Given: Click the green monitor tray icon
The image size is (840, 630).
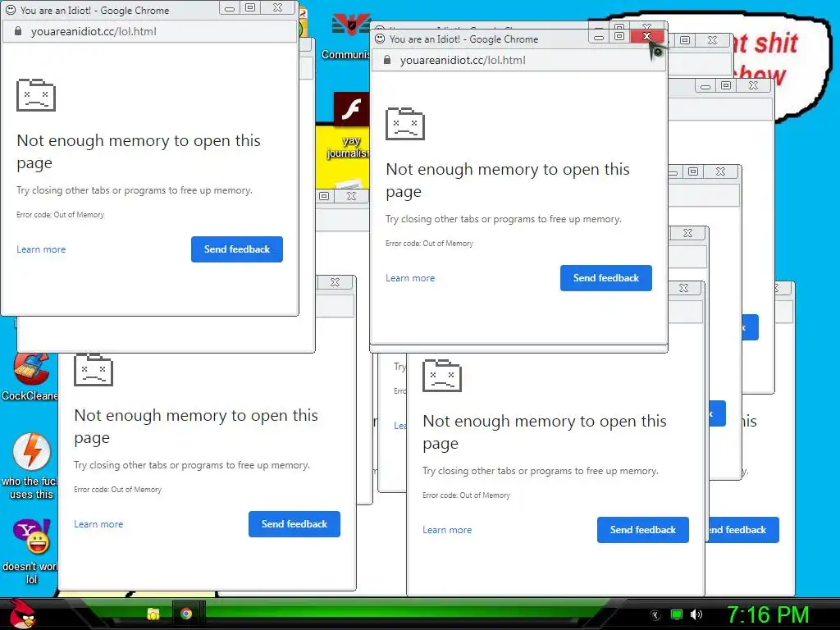Looking at the screenshot, I should pyautogui.click(x=677, y=615).
